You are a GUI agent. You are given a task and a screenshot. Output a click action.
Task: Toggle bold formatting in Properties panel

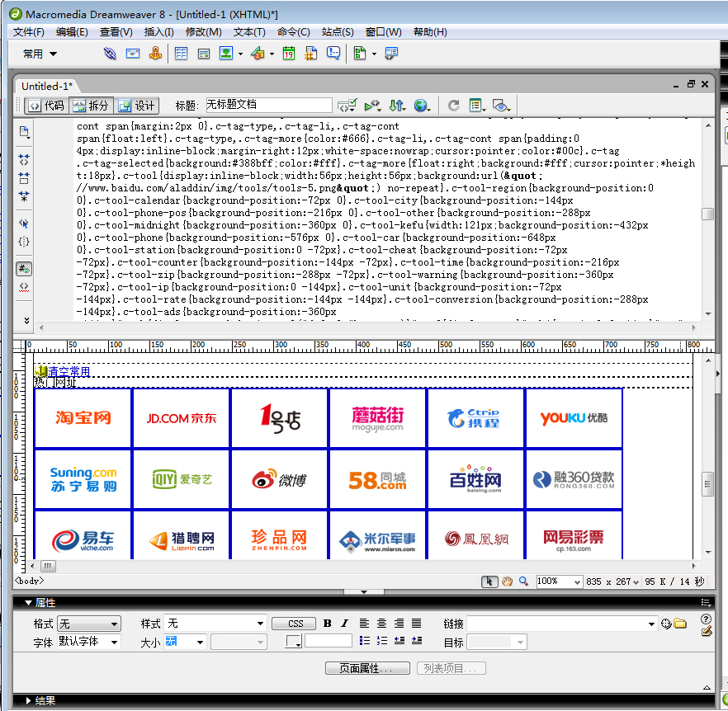tap(328, 624)
